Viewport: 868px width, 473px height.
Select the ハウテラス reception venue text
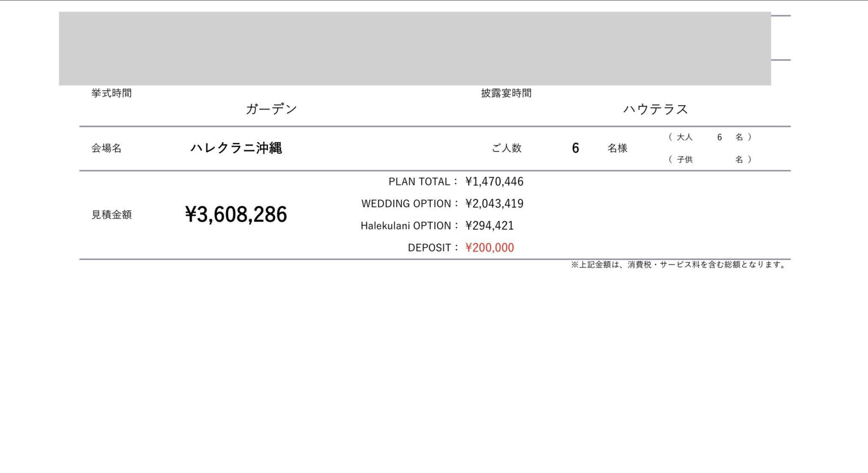pyautogui.click(x=655, y=109)
